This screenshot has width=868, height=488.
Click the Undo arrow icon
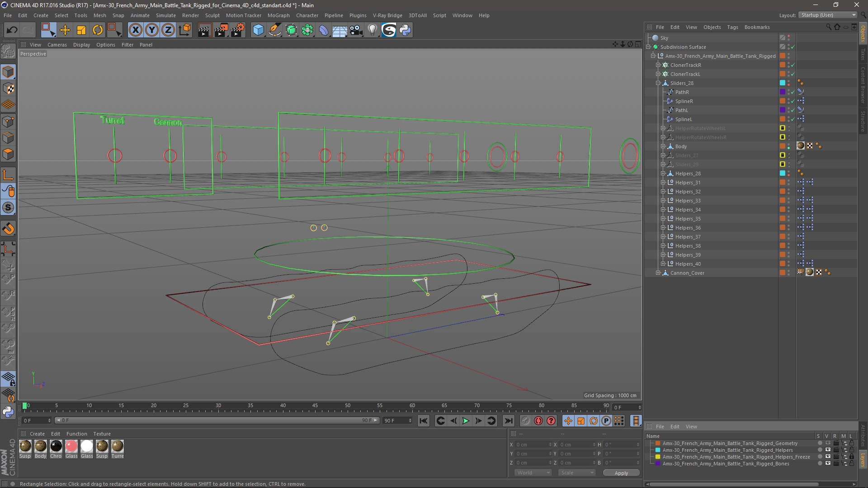(x=12, y=30)
